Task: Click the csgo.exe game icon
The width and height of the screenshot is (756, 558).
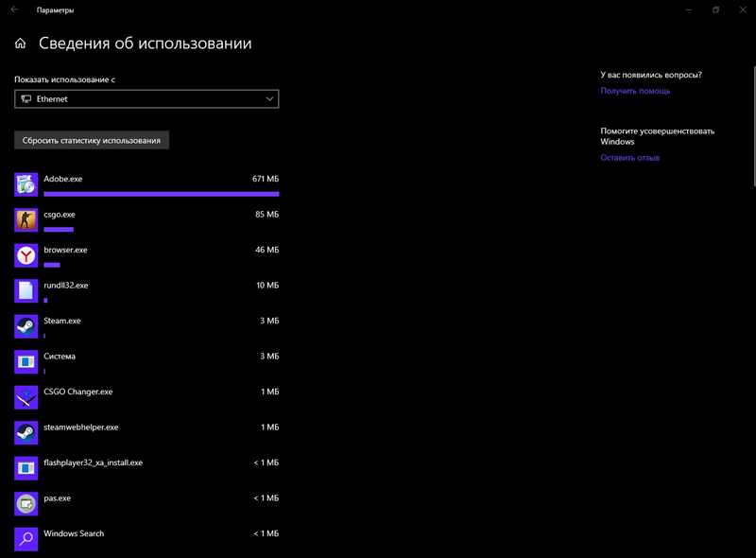Action: [26, 220]
